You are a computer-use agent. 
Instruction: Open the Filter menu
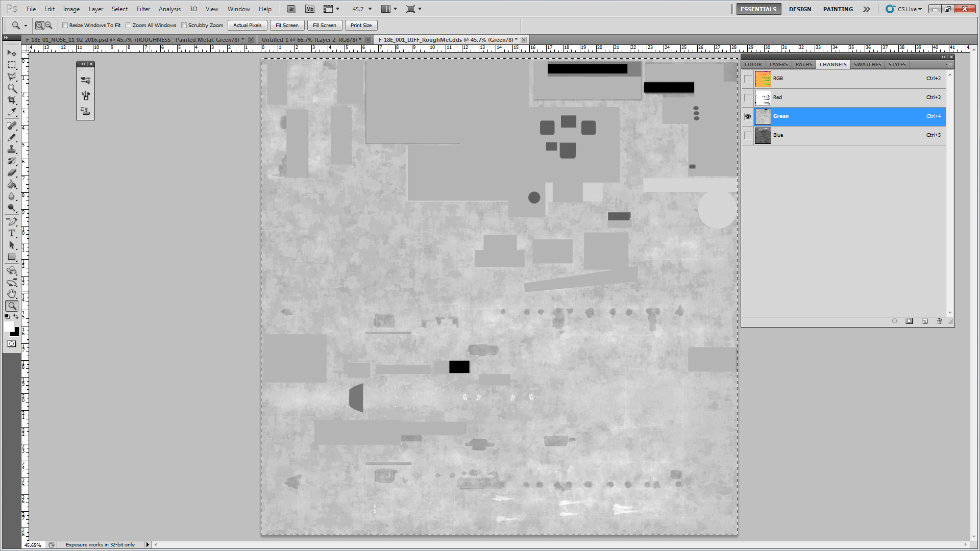coord(143,9)
